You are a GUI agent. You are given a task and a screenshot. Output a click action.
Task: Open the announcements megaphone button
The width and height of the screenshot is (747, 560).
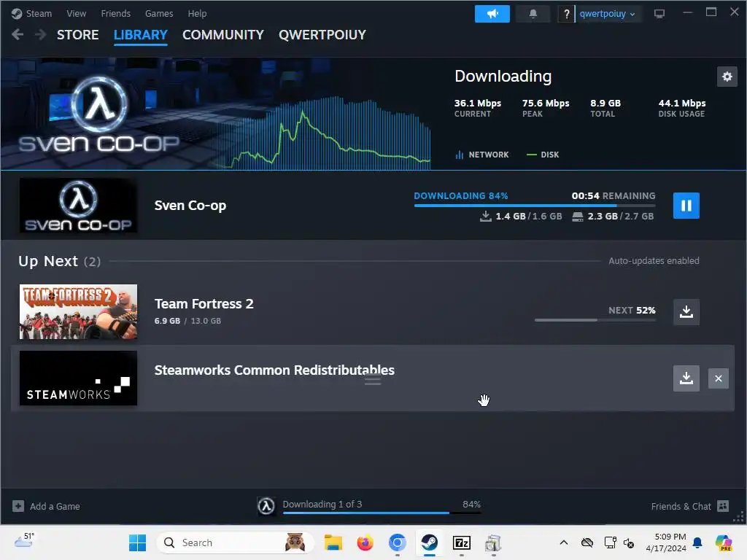(492, 14)
